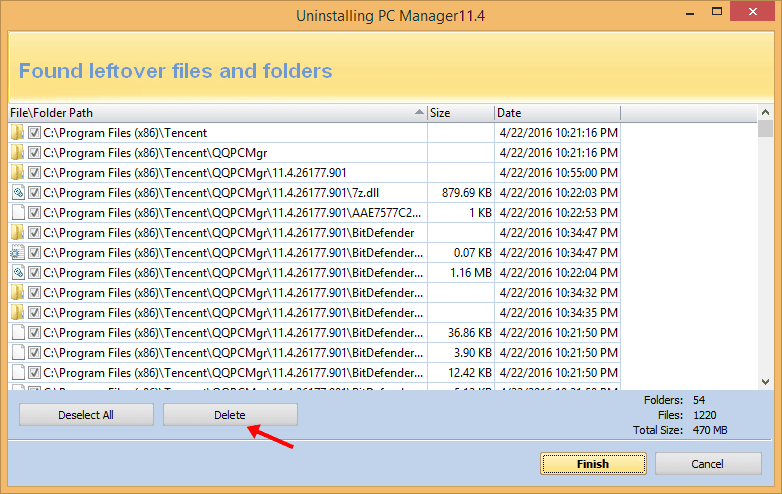Click scrollbar down arrow
This screenshot has height=494, width=782.
click(766, 382)
